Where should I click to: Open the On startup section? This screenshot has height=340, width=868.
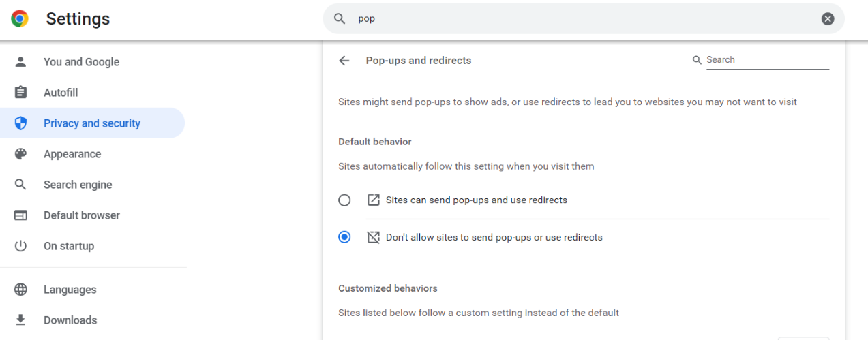[x=93, y=246]
